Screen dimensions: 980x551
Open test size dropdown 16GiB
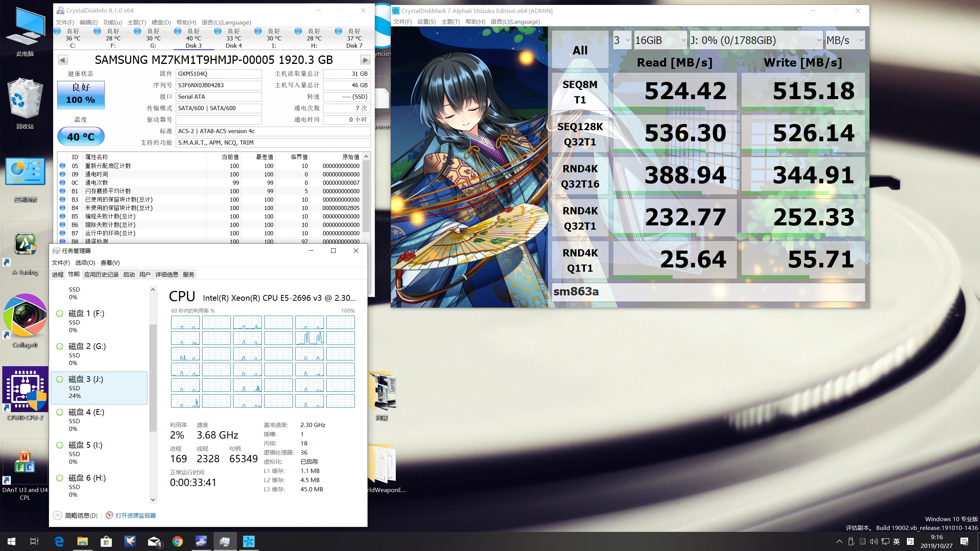pos(660,40)
